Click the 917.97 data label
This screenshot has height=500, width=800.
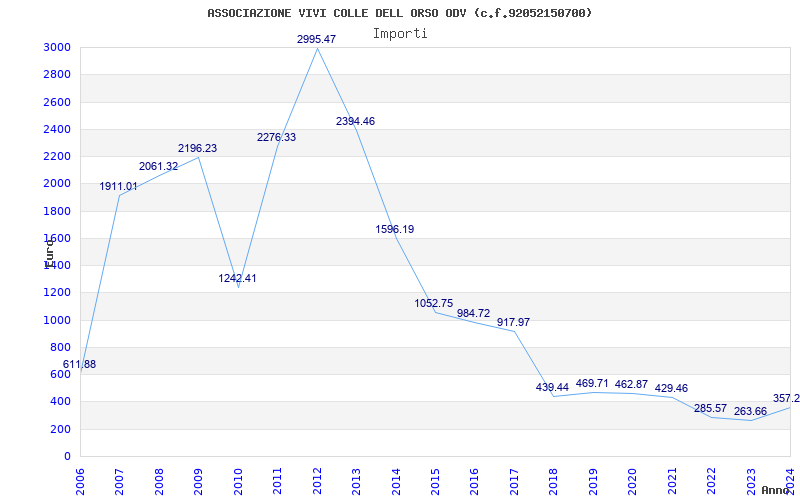[x=513, y=322]
